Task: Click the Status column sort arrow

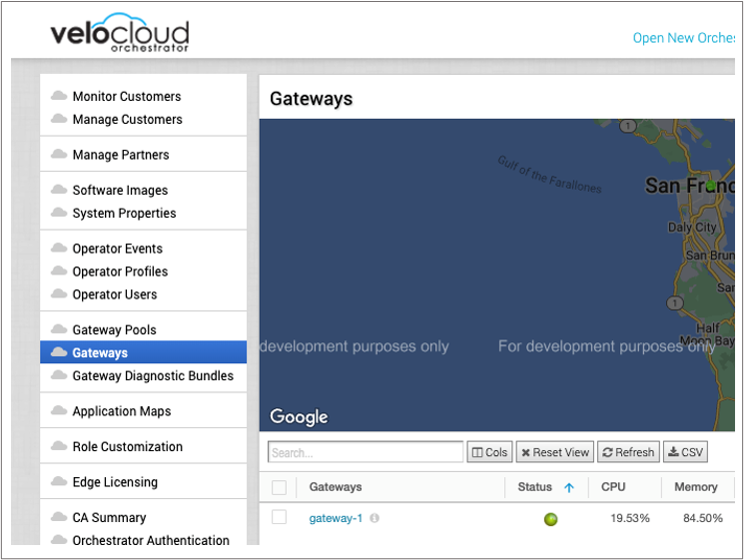Action: [569, 487]
